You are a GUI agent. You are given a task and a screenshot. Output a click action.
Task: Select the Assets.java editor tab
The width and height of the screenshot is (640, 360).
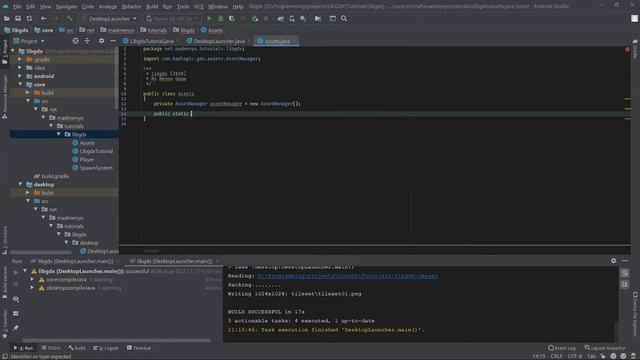[277, 41]
